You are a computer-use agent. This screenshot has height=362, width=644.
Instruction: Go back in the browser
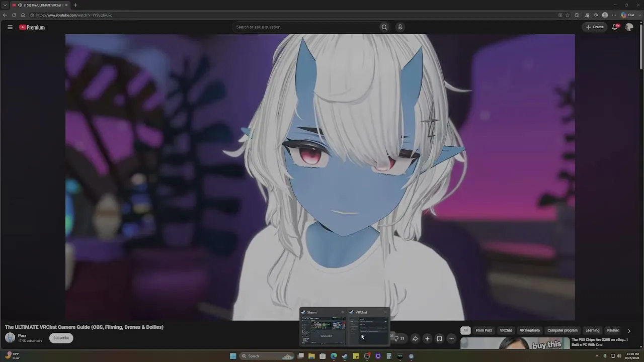tap(5, 15)
